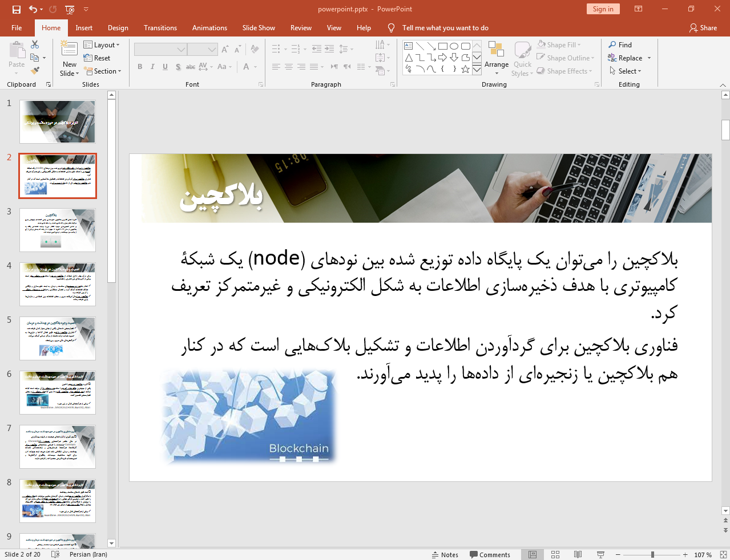The image size is (730, 560).
Task: Open the Select dropdown in Editing
Action: (x=626, y=71)
